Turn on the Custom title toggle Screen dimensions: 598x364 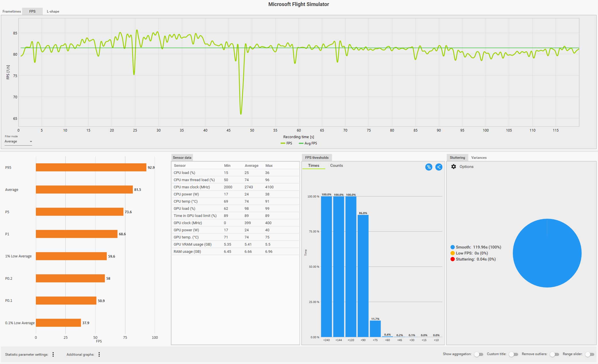513,354
